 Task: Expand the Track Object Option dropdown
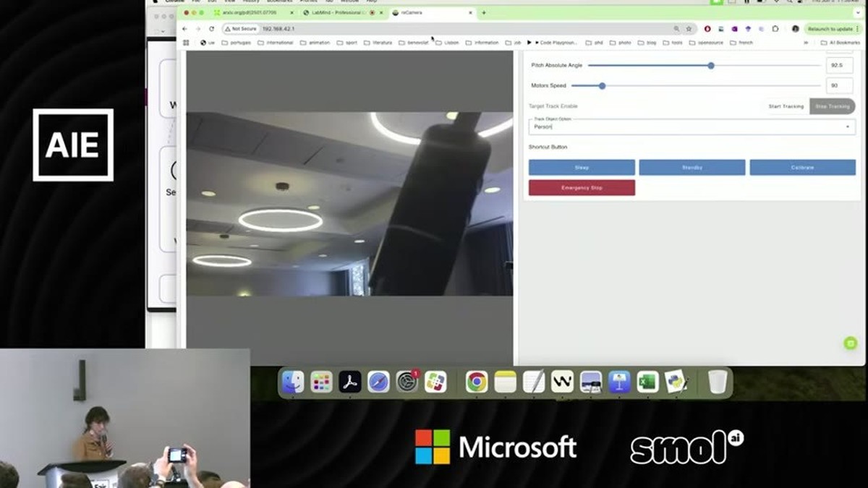(x=692, y=127)
